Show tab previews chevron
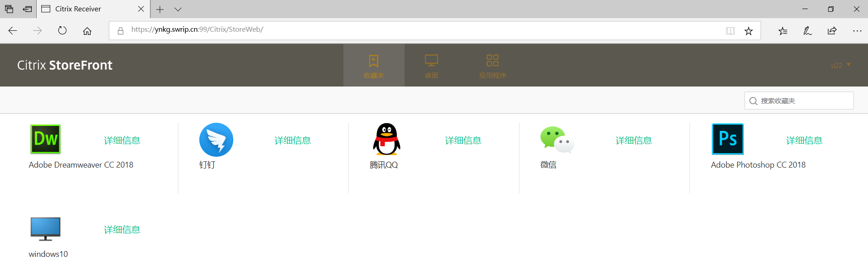The height and width of the screenshot is (270, 868). point(178,9)
